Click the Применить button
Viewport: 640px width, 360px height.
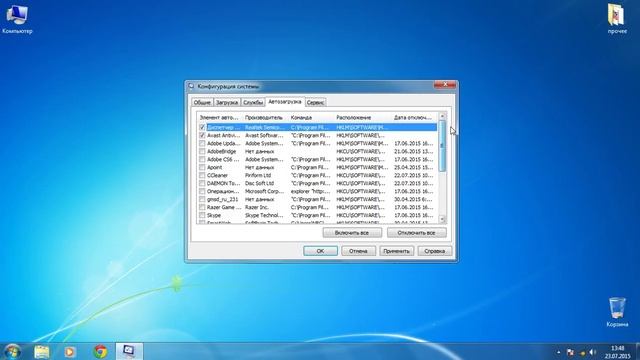(396, 251)
